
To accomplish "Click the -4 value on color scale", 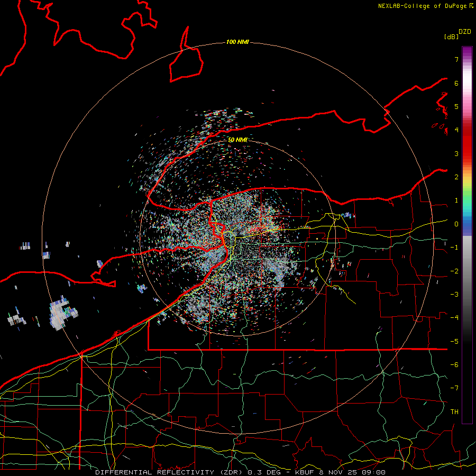I will pos(454,318).
